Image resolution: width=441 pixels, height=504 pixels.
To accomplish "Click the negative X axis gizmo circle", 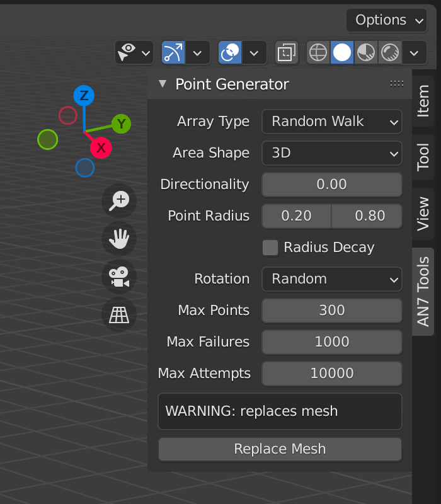I will click(x=68, y=115).
